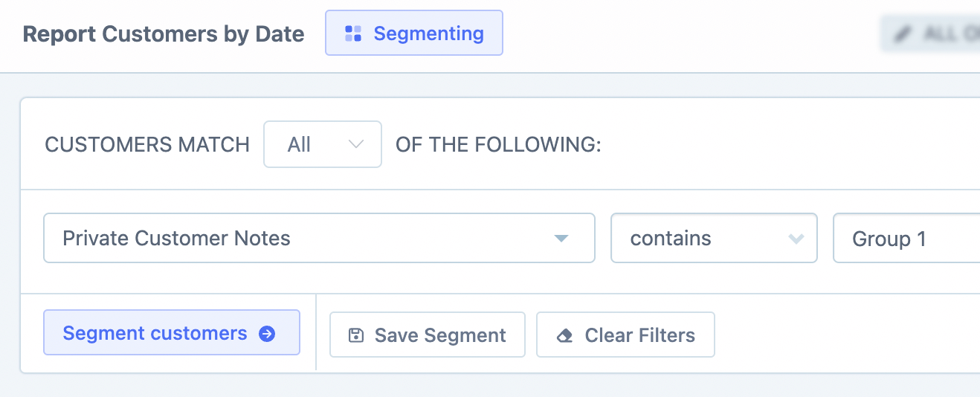Toggle the Segmenting panel button
The height and width of the screenshot is (397, 980).
(414, 33)
